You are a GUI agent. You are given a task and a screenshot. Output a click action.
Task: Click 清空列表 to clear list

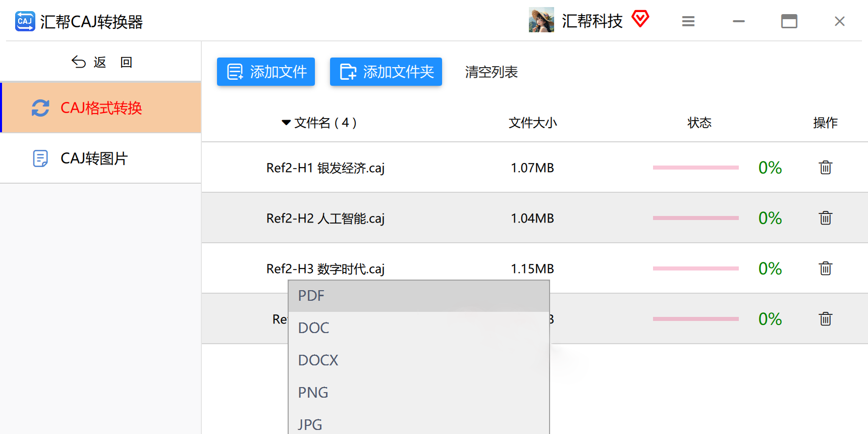click(491, 72)
